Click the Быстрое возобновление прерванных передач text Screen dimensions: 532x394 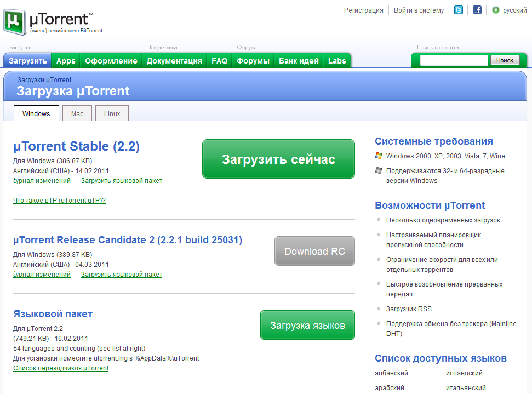444,289
